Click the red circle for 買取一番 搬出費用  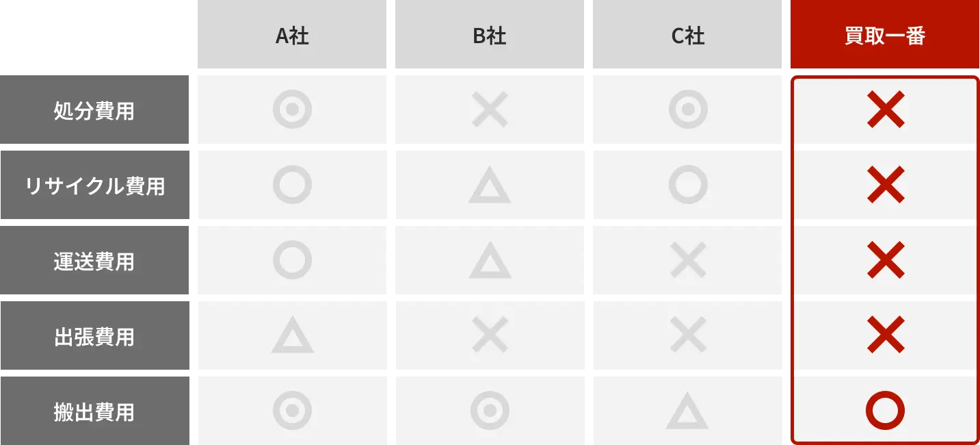click(885, 410)
